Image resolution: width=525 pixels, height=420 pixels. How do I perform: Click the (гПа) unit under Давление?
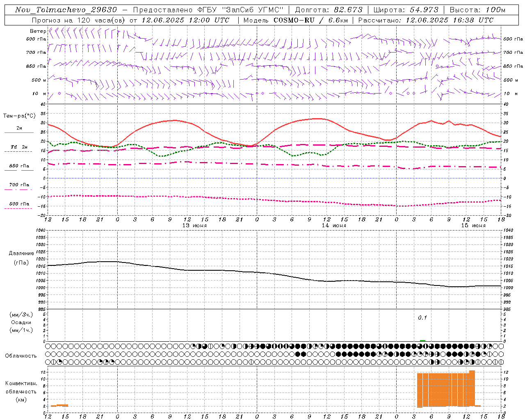[x=21, y=262]
